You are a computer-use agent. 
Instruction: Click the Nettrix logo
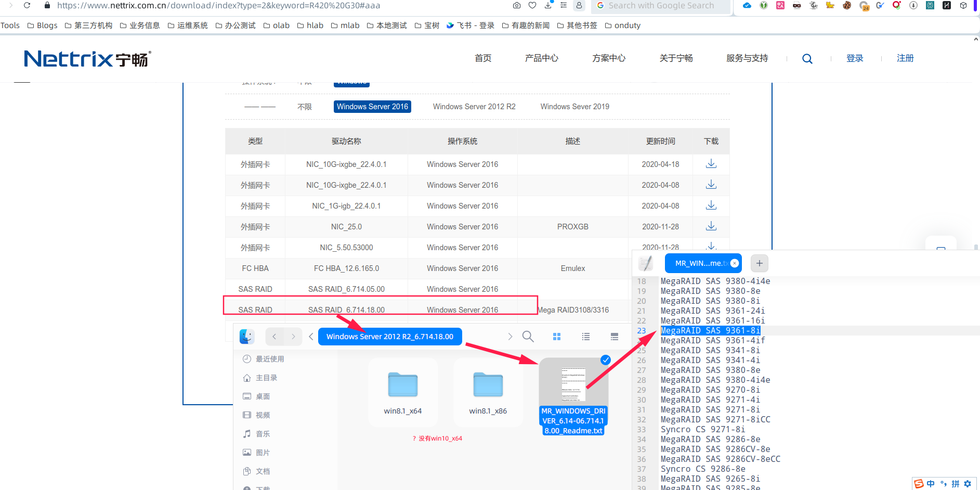click(88, 59)
